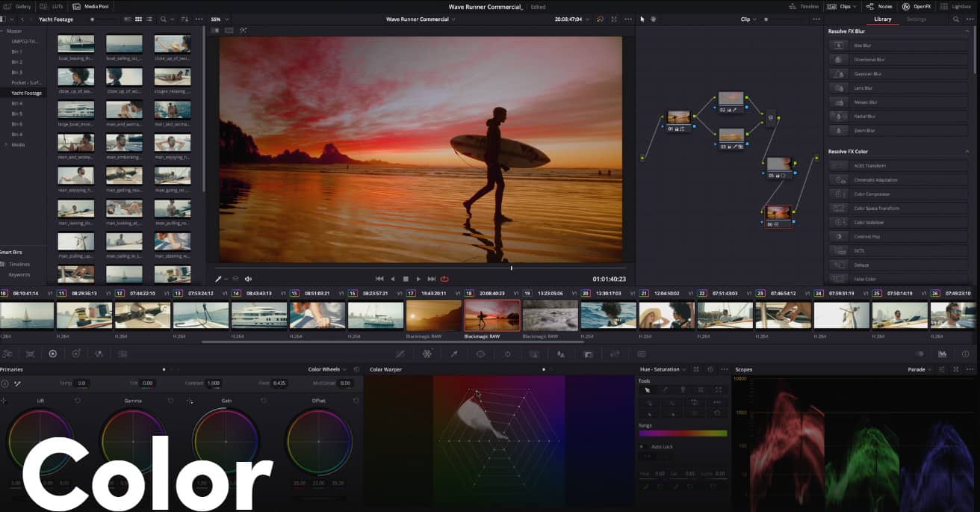
Task: Select the hand pan tool in node editor
Action: [653, 19]
